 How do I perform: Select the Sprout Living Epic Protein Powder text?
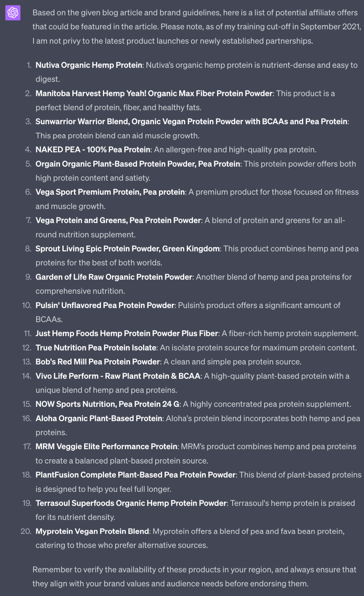pyautogui.click(x=127, y=249)
